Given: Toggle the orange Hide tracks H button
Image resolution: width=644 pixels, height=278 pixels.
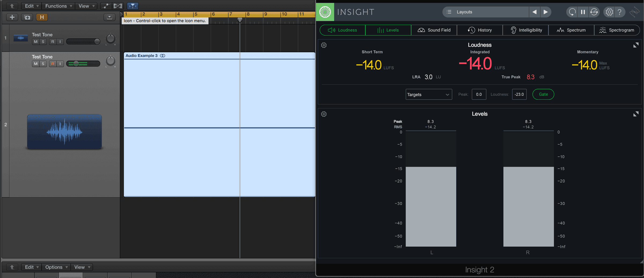Looking at the screenshot, I should 42,17.
